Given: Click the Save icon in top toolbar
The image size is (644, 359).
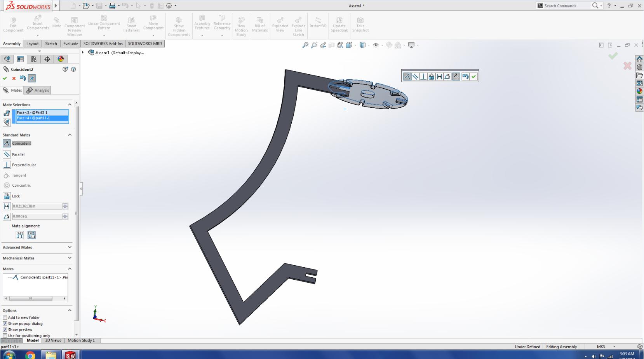Looking at the screenshot, I should [x=99, y=6].
